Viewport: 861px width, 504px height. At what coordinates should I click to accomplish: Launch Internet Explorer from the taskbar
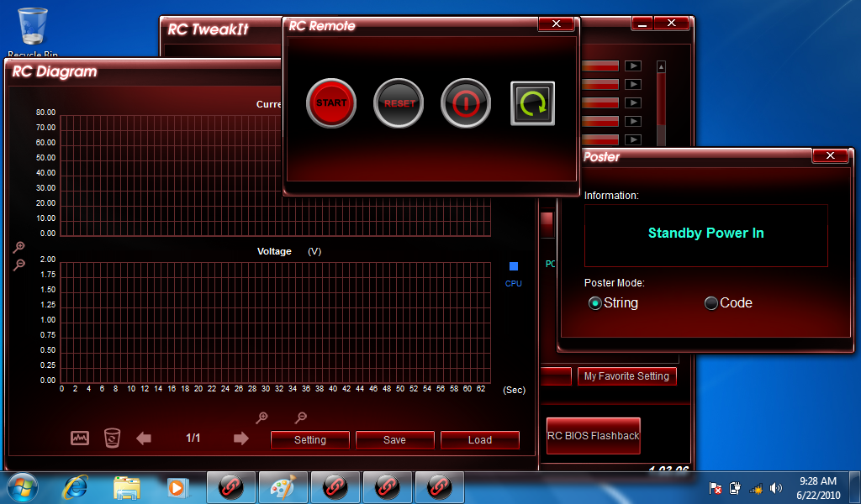tap(75, 487)
